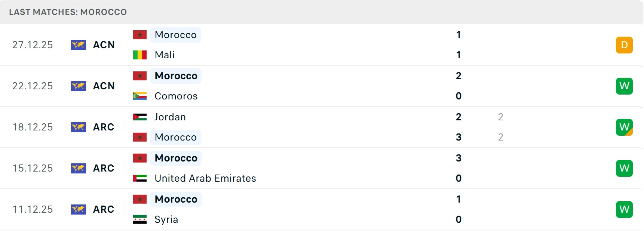Screen dimensions: 644x231
Task: Click the Jordan flag icon
Action: coord(140,117)
